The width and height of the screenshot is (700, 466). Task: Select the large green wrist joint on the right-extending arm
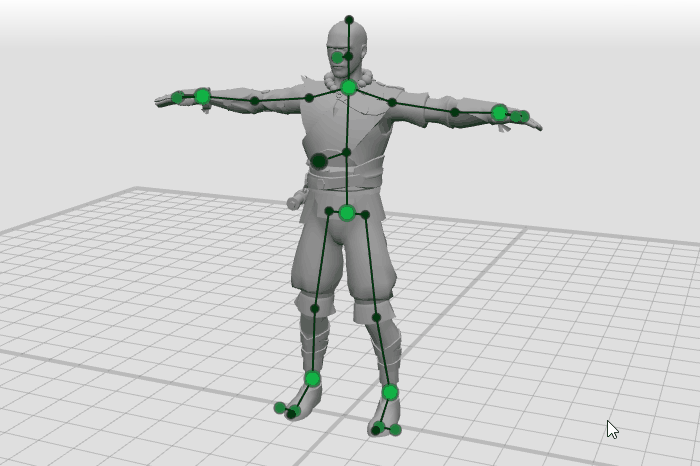coord(499,113)
